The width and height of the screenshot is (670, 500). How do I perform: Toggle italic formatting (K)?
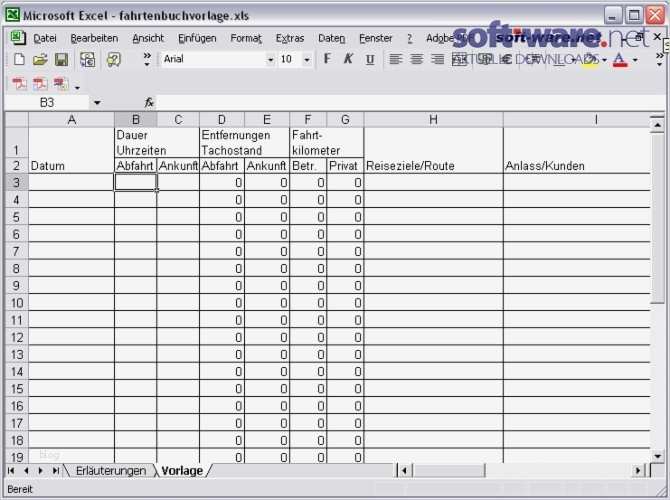tap(348, 59)
